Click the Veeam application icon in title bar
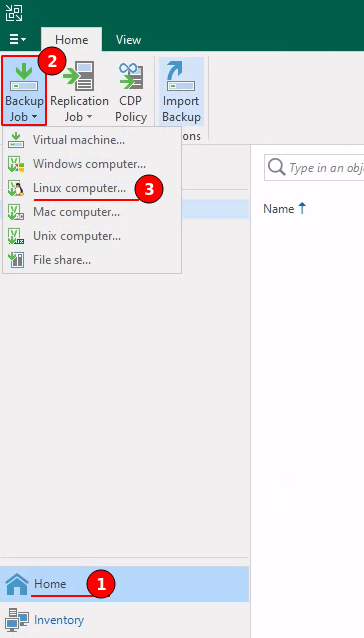Viewport: 364px width, 638px height. (14, 13)
